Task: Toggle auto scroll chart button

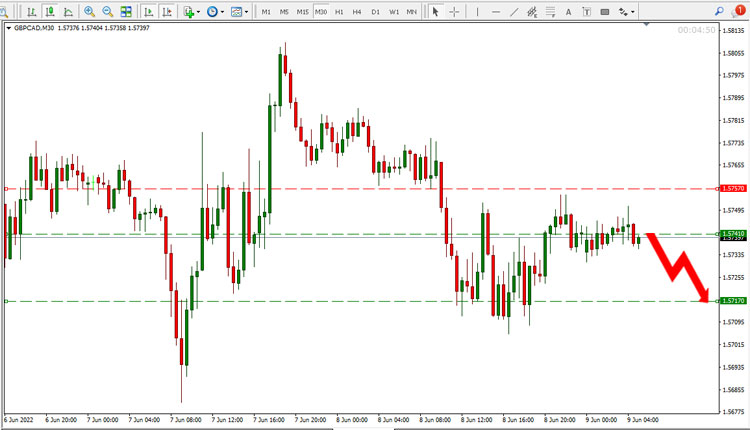Action: [149, 11]
